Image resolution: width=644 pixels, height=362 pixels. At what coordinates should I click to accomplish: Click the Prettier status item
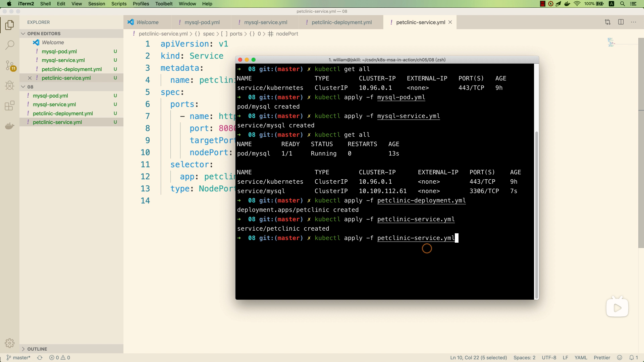602,358
